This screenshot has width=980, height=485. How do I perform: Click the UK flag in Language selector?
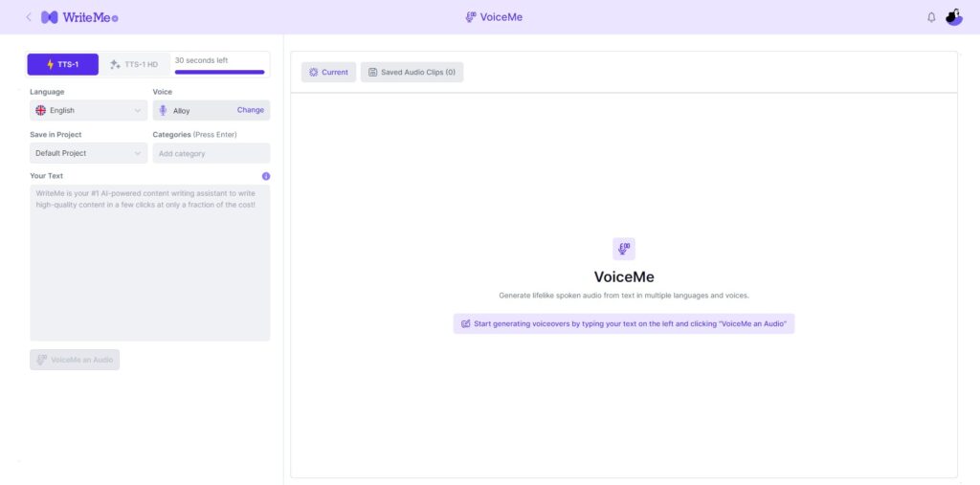(41, 111)
